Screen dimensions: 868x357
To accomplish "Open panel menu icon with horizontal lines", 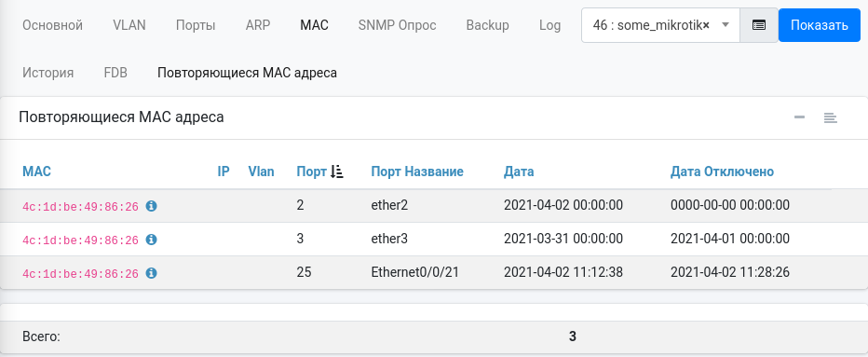I will (x=830, y=117).
